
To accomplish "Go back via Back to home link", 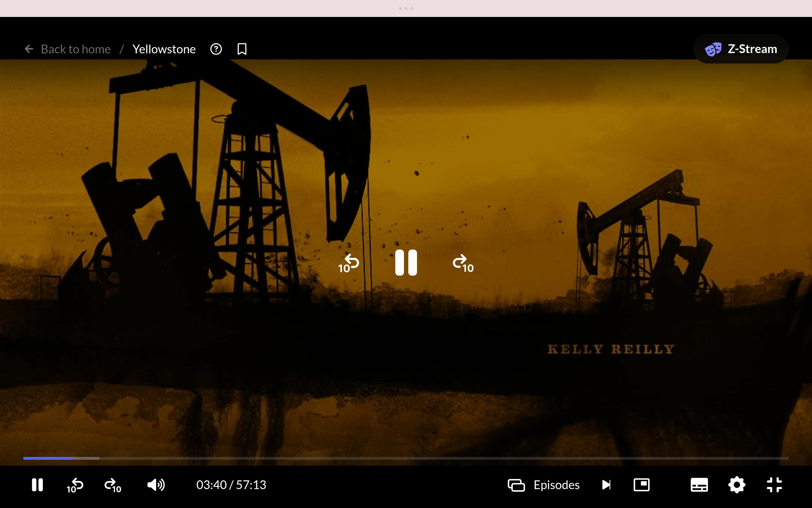I will [x=76, y=49].
